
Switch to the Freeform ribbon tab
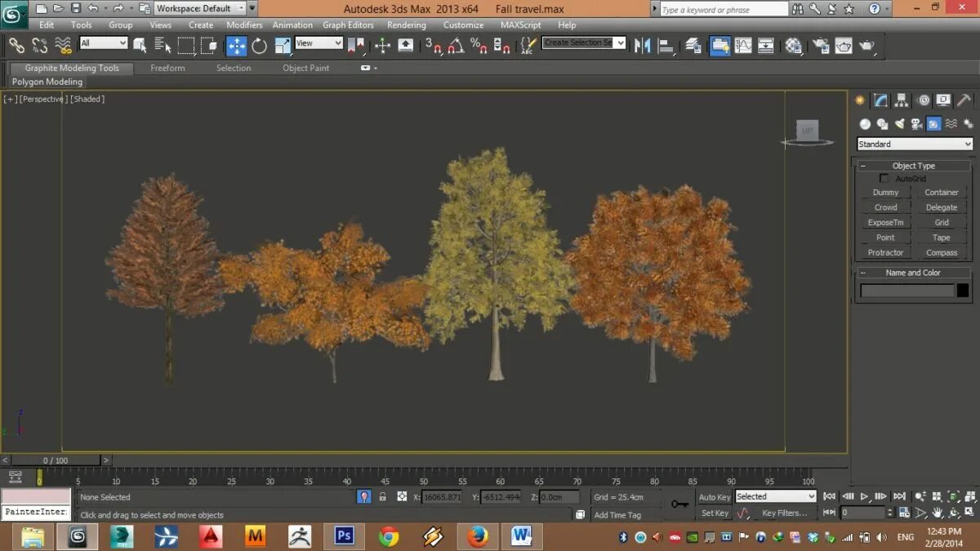pyautogui.click(x=167, y=69)
